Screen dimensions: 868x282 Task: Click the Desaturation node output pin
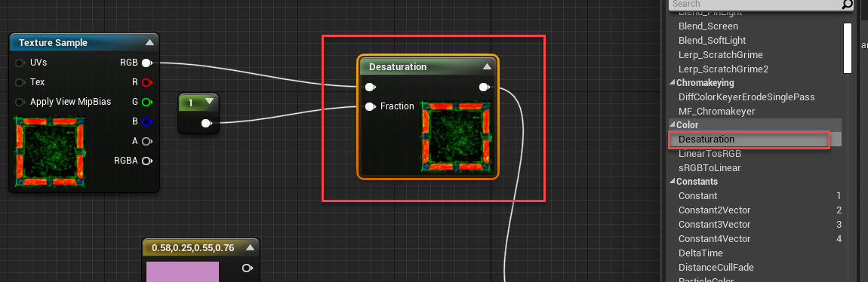tap(485, 87)
